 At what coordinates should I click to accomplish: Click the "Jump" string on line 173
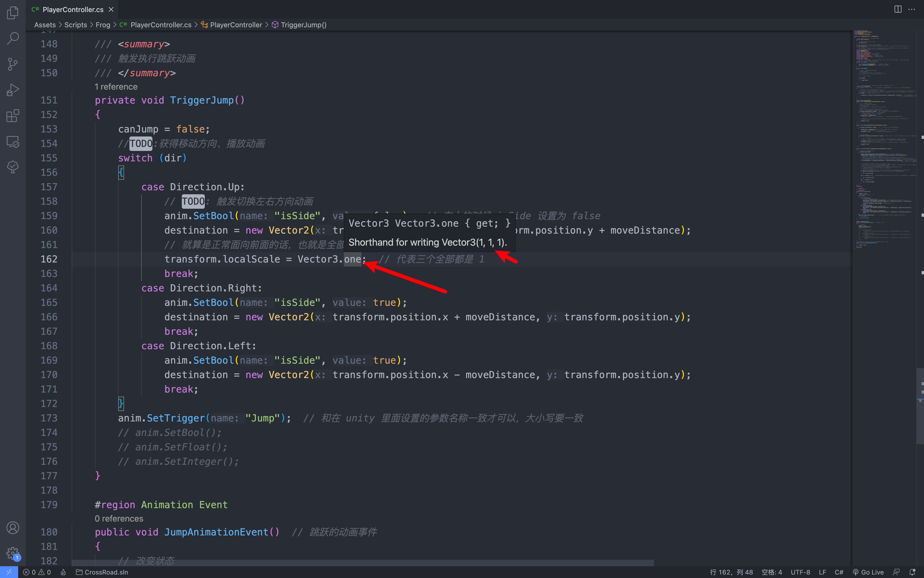(263, 418)
